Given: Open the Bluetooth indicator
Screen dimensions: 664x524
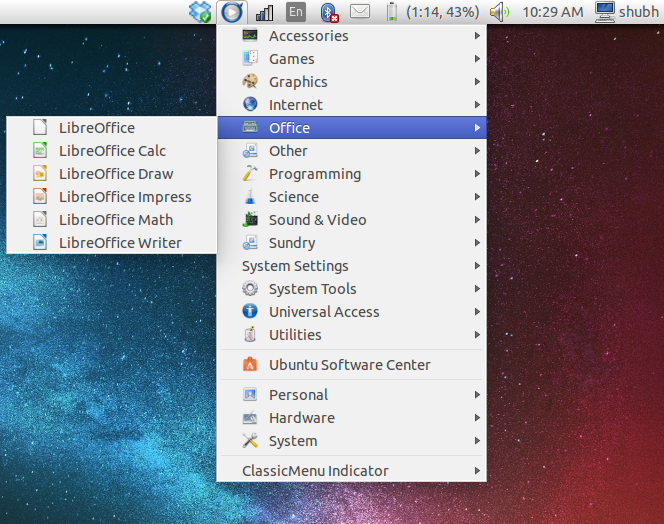Looking at the screenshot, I should (329, 12).
